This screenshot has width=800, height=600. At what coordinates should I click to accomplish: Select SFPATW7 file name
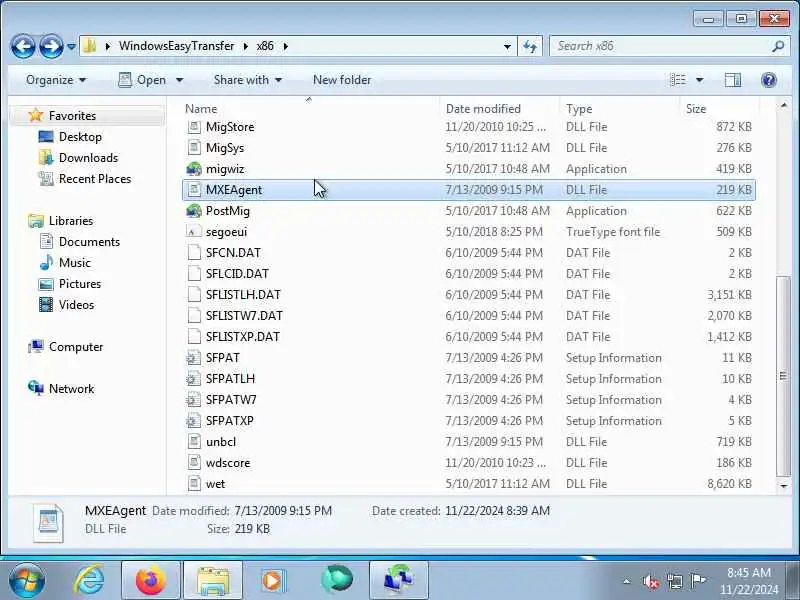click(231, 400)
